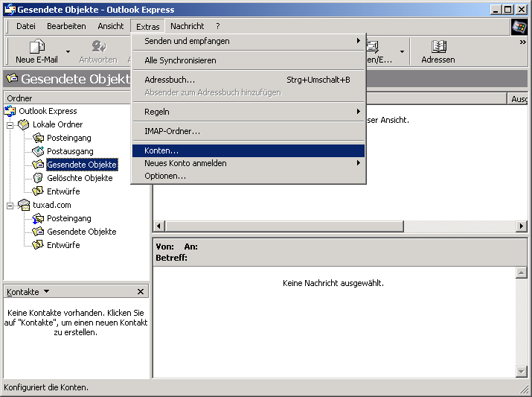The width and height of the screenshot is (532, 397).
Task: Click the Windows logo throbber icon
Action: 519,27
